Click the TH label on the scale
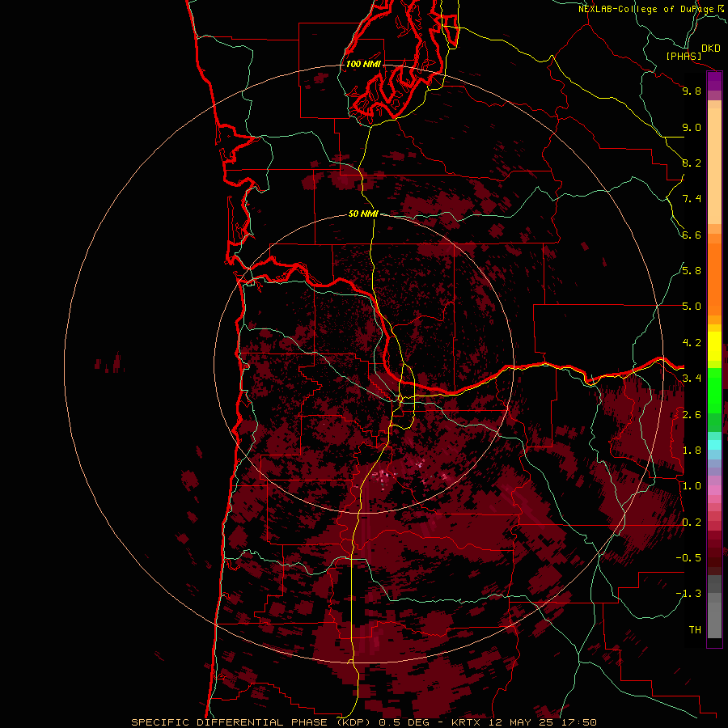 [695, 630]
